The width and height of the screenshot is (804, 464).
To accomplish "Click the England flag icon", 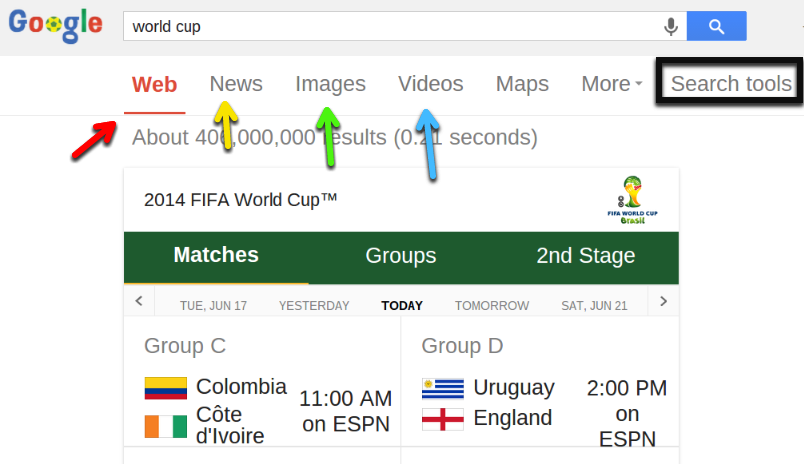I will coord(442,419).
